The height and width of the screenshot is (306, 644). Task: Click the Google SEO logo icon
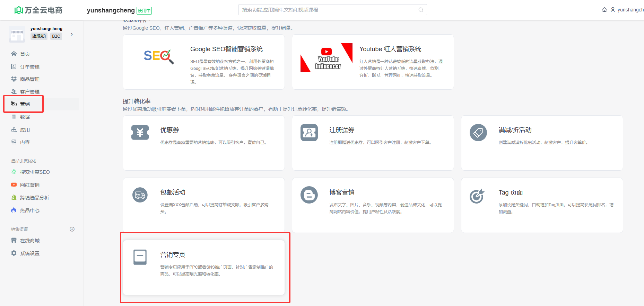pos(159,56)
